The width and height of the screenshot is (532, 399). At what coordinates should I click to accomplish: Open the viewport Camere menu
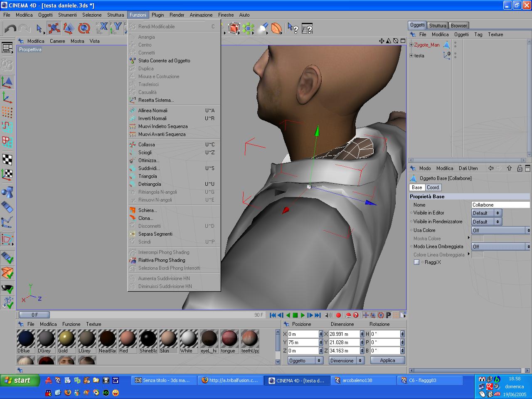tap(57, 41)
